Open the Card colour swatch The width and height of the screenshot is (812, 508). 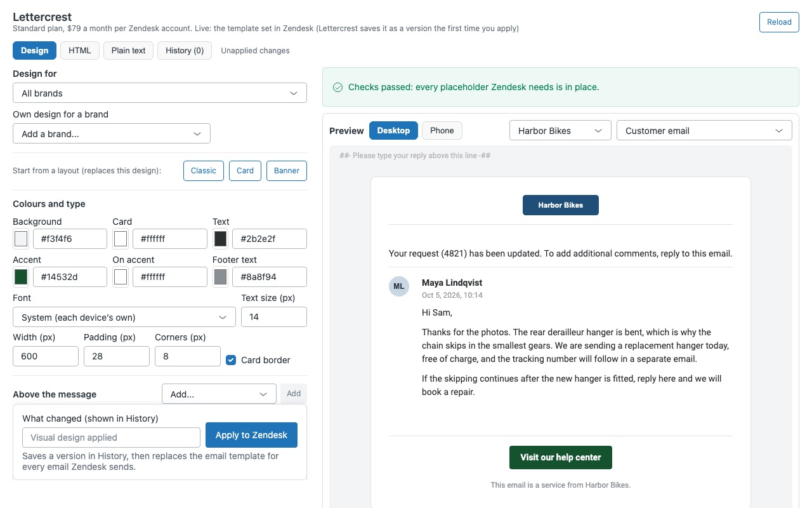[121, 239]
